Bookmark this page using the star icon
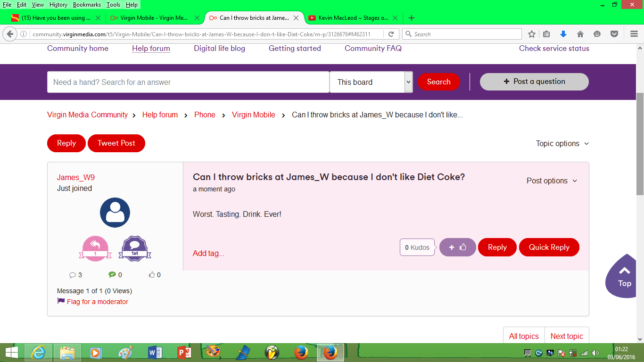 point(531,33)
